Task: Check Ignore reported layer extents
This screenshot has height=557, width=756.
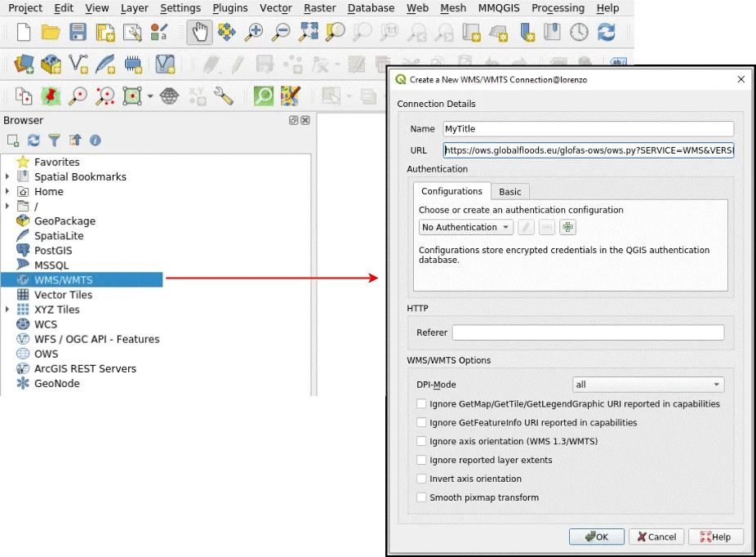Action: click(421, 460)
